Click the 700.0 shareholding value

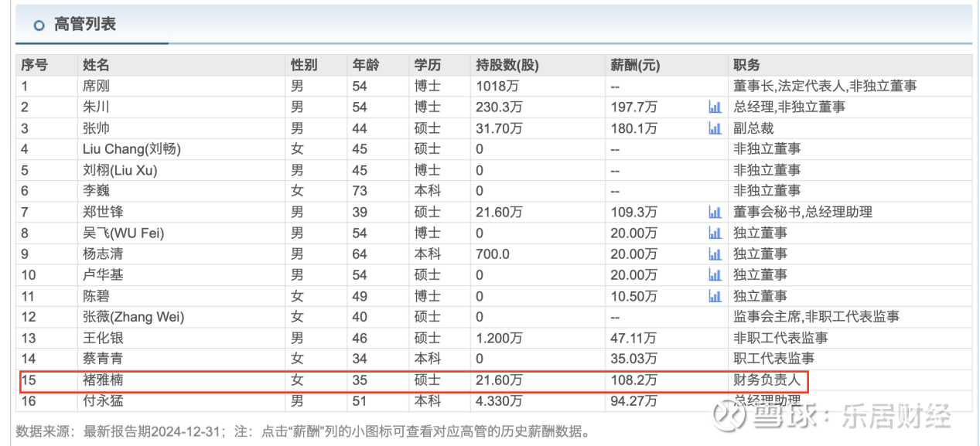(493, 254)
